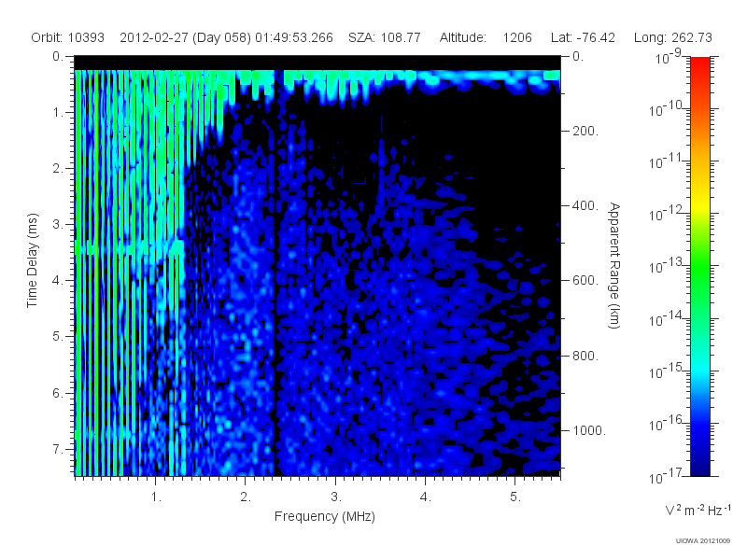Click the '200.' apparent range tick label
The height and width of the screenshot is (560, 747).
tap(585, 131)
